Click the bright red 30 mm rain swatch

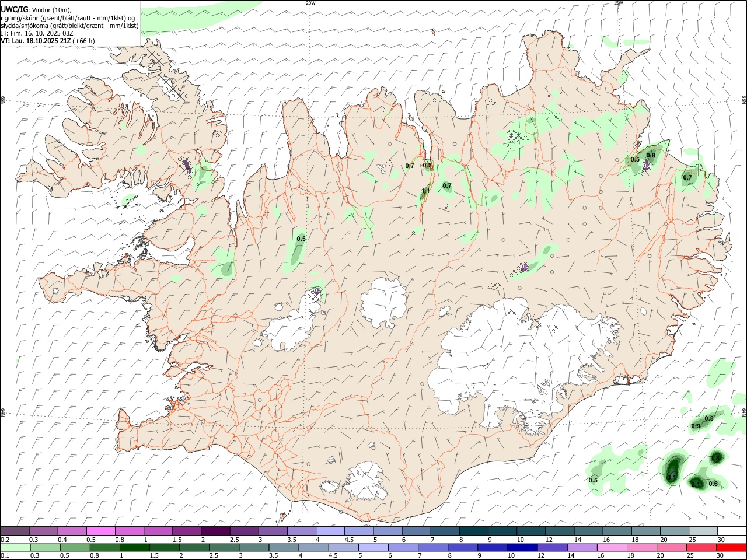[x=732, y=547]
